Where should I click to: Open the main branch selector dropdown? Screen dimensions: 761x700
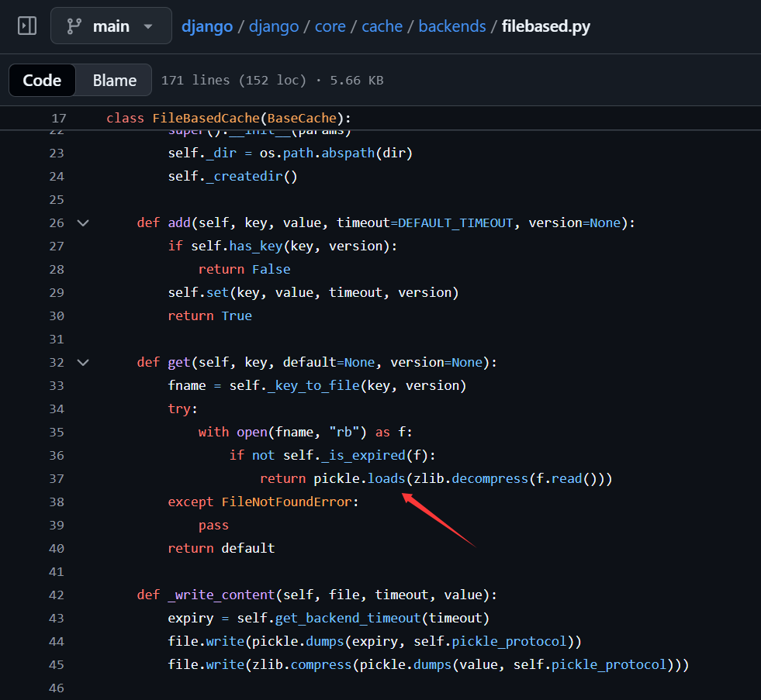[x=111, y=26]
